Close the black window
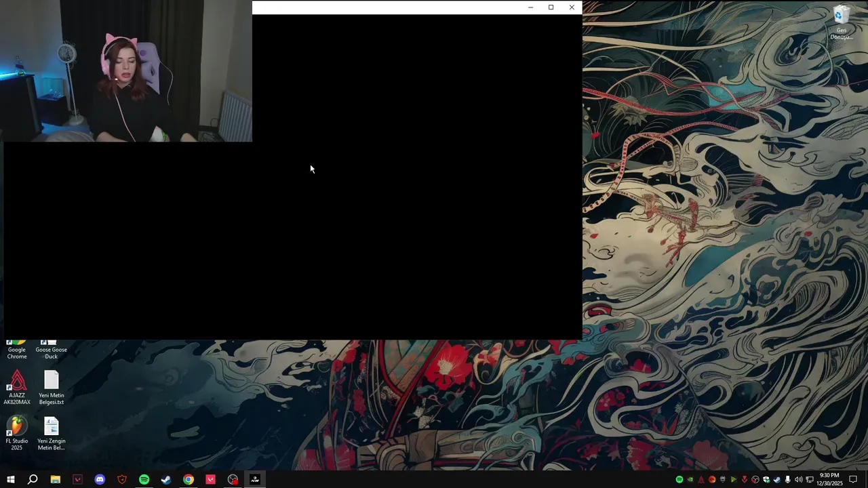 [572, 7]
